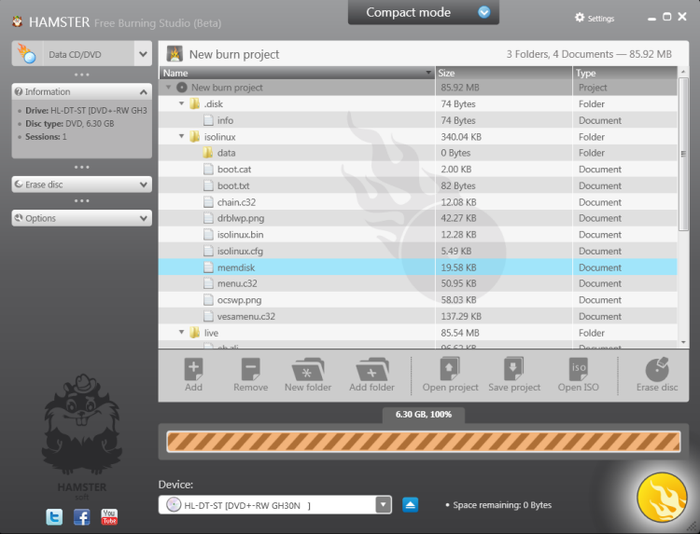The image size is (700, 534).
Task: Select the info file row
Action: click(x=418, y=121)
